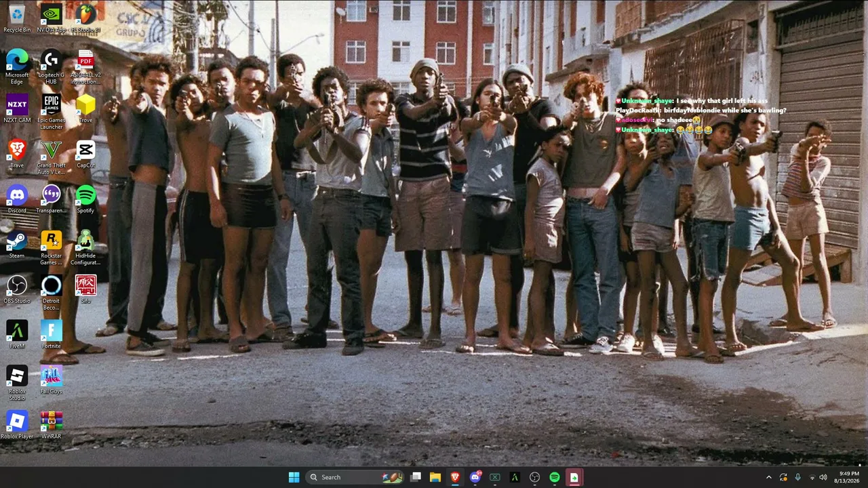Viewport: 868px width, 488px height.
Task: Open the Wi-Fi network settings flyout
Action: [x=812, y=477]
